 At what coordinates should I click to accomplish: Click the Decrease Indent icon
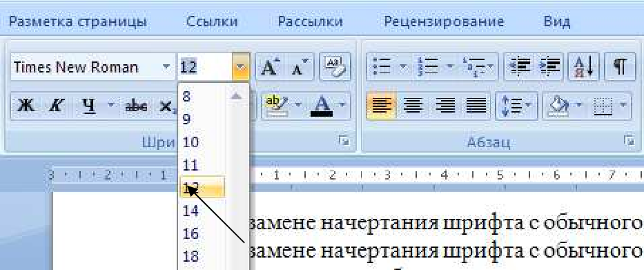pyautogui.click(x=520, y=66)
